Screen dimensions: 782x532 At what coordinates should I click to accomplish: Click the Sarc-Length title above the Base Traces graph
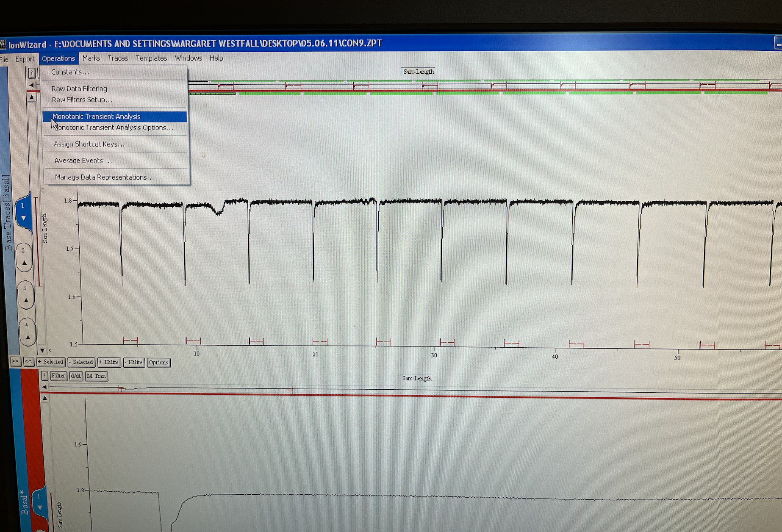coord(419,72)
